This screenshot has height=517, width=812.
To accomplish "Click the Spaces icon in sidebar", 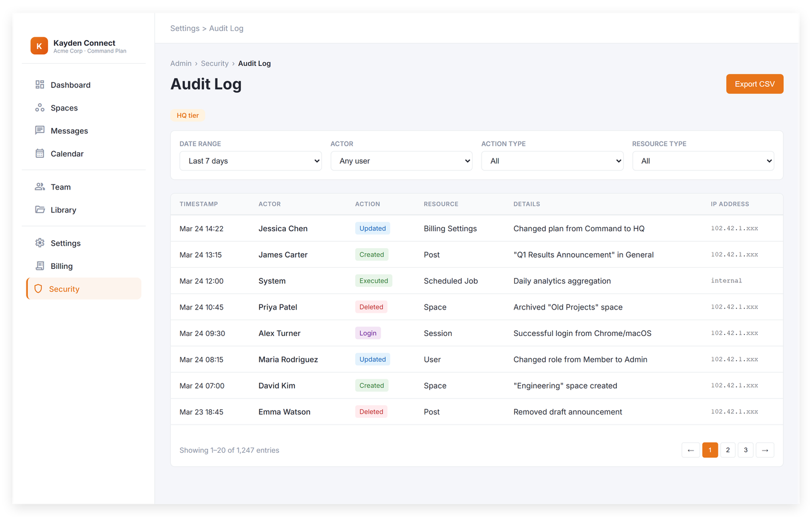I will click(39, 108).
